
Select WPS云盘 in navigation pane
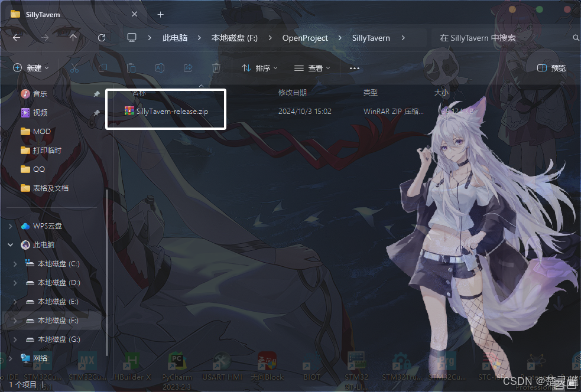click(x=41, y=226)
